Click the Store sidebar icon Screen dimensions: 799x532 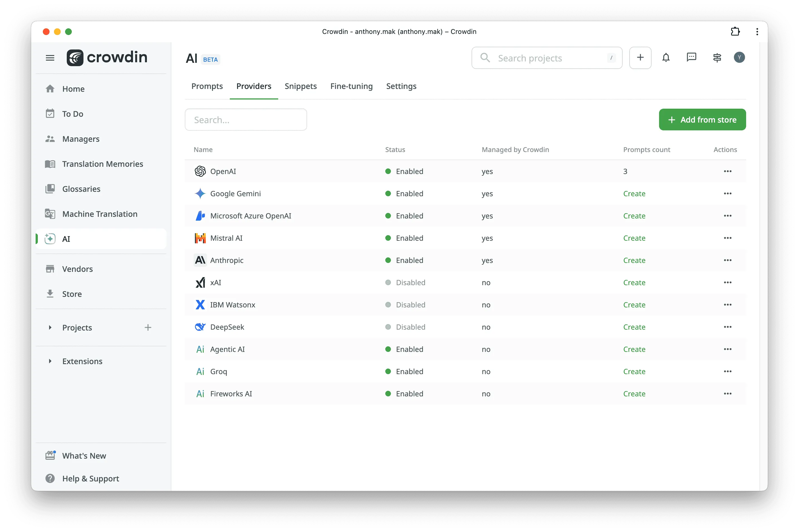tap(50, 294)
